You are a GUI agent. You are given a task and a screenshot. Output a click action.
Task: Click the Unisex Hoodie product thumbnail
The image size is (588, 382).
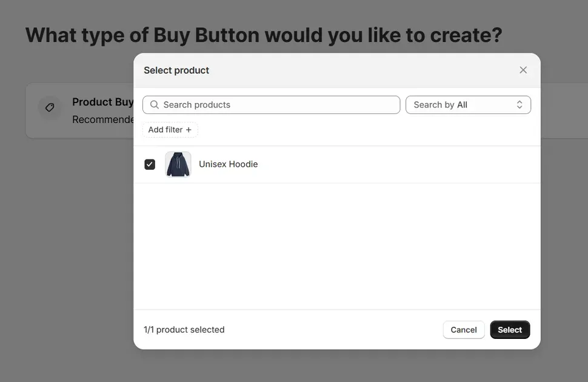pos(178,164)
